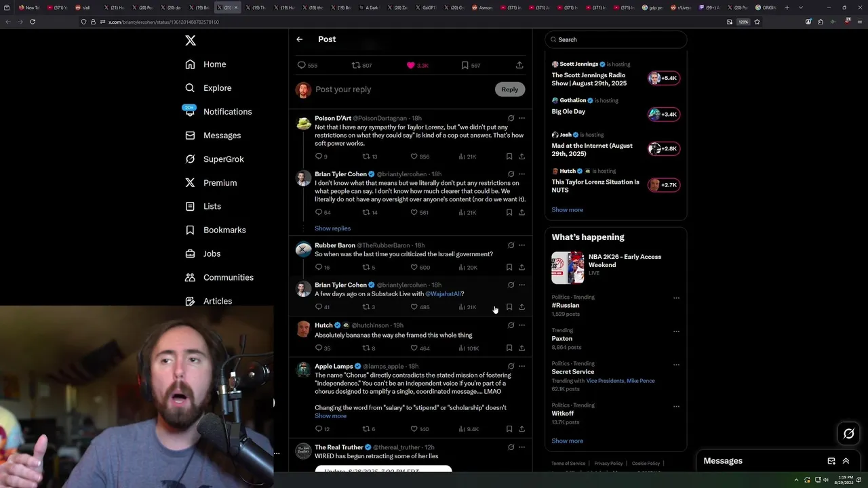
Task: Open The Real Truther profile name
Action: 339,447
